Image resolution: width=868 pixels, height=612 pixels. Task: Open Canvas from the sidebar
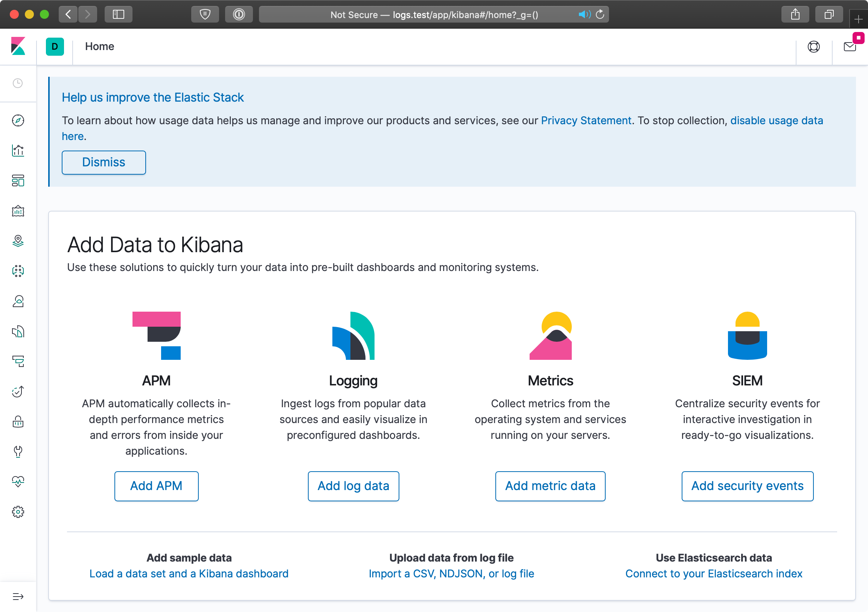18,211
